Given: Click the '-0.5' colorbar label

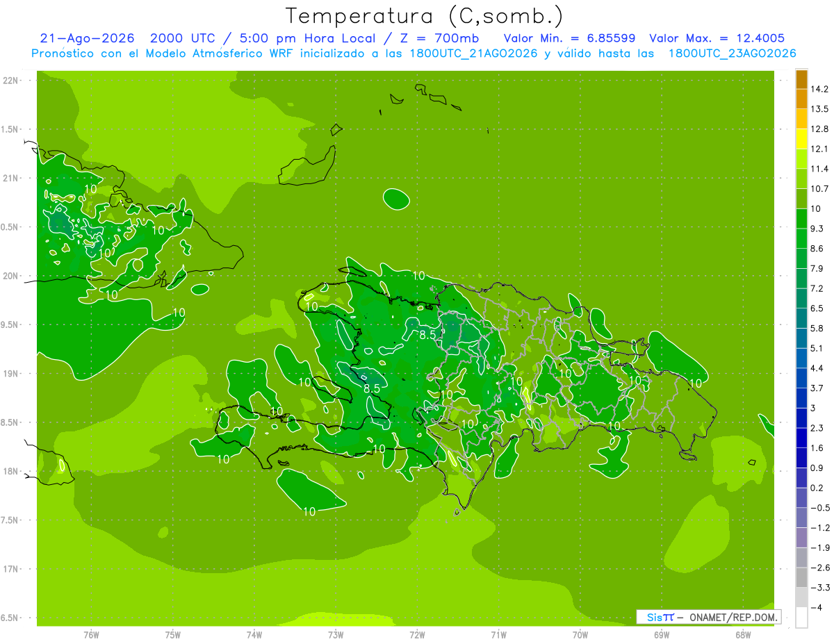Looking at the screenshot, I should pyautogui.click(x=820, y=508).
